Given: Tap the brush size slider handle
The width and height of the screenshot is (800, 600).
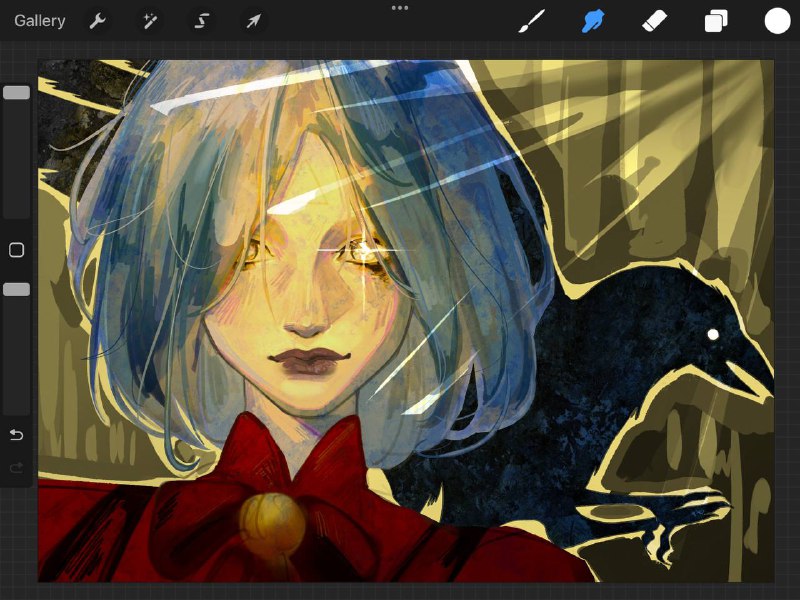Looking at the screenshot, I should click(16, 93).
